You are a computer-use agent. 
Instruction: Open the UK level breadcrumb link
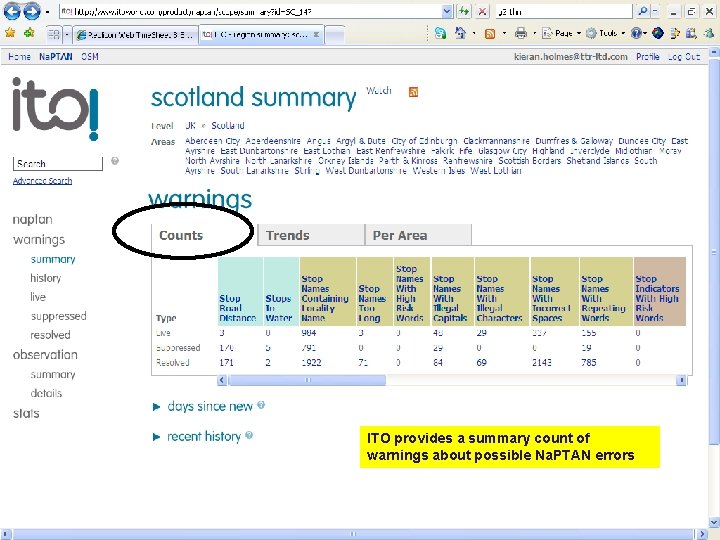click(x=190, y=125)
